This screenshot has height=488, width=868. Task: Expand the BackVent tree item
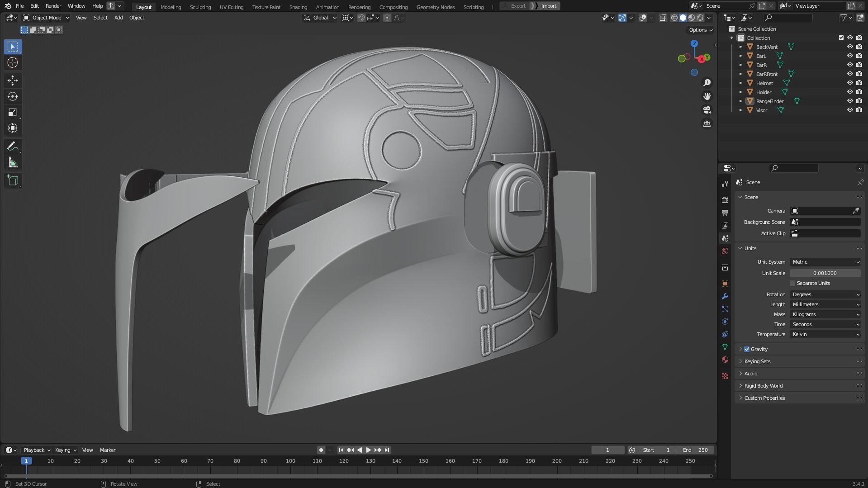tap(740, 47)
